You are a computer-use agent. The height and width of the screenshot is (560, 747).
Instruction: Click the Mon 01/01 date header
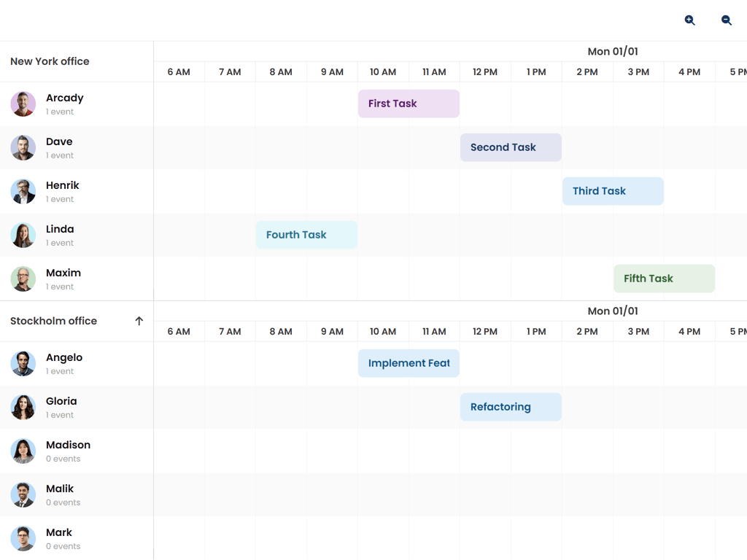tap(613, 51)
